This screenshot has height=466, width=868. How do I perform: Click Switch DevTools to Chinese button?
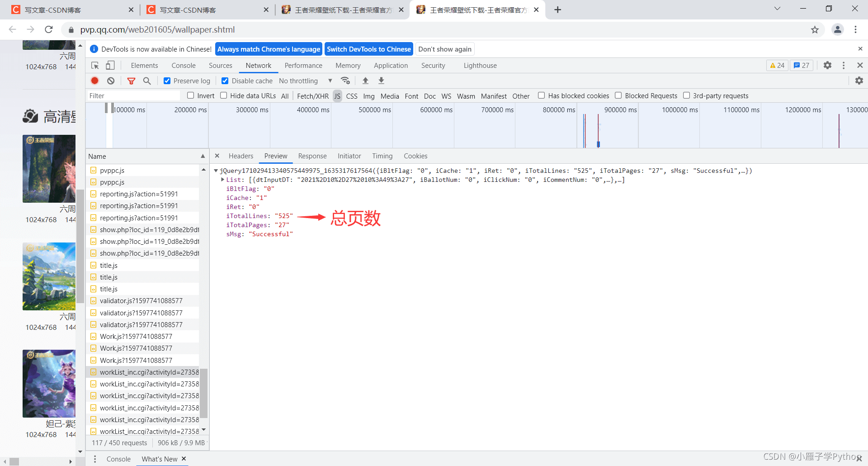[368, 49]
